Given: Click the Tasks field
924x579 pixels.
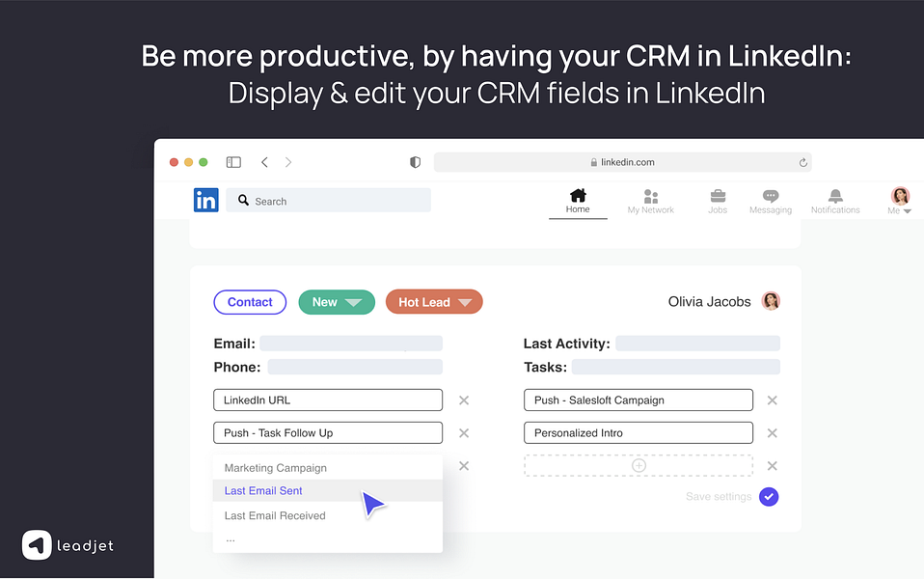Looking at the screenshot, I should pyautogui.click(x=676, y=367).
